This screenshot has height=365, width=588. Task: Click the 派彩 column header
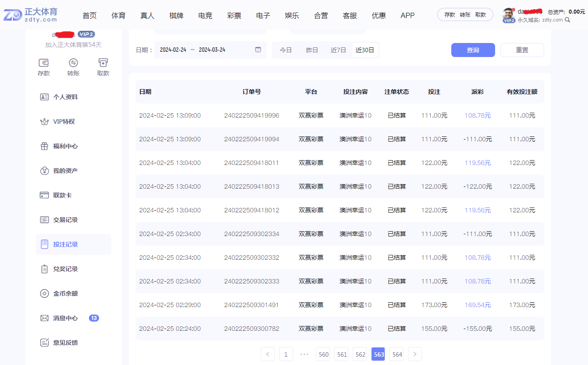pyautogui.click(x=478, y=92)
